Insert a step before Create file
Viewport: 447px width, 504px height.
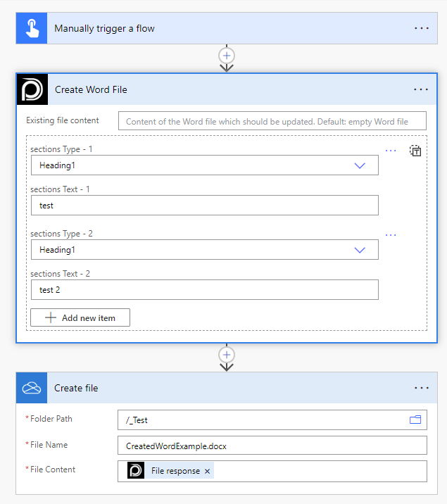click(227, 354)
